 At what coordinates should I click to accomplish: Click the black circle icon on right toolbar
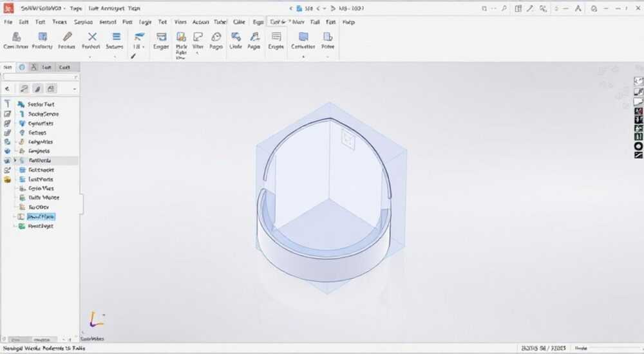[638, 146]
